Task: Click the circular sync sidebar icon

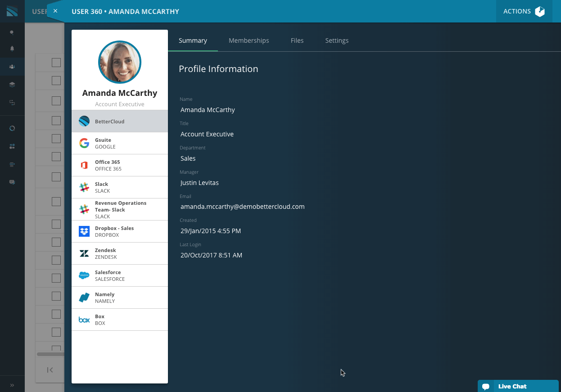Action: pyautogui.click(x=12, y=128)
